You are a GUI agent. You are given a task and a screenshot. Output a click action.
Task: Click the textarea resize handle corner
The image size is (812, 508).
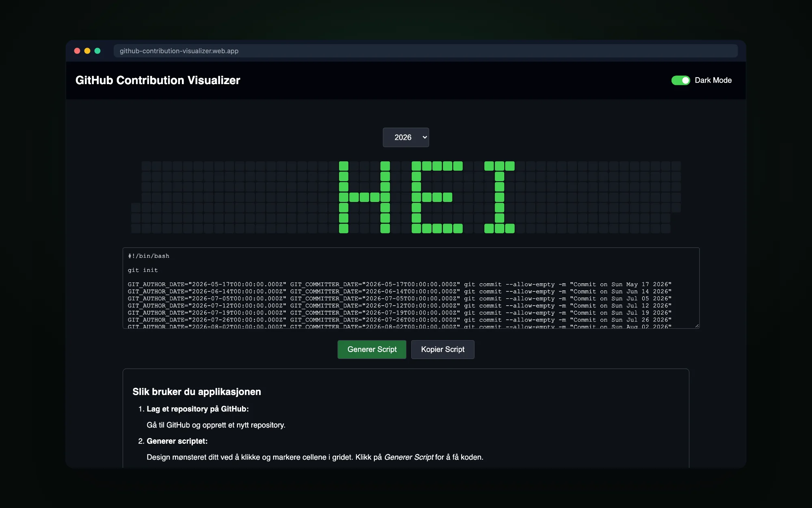pos(697,326)
